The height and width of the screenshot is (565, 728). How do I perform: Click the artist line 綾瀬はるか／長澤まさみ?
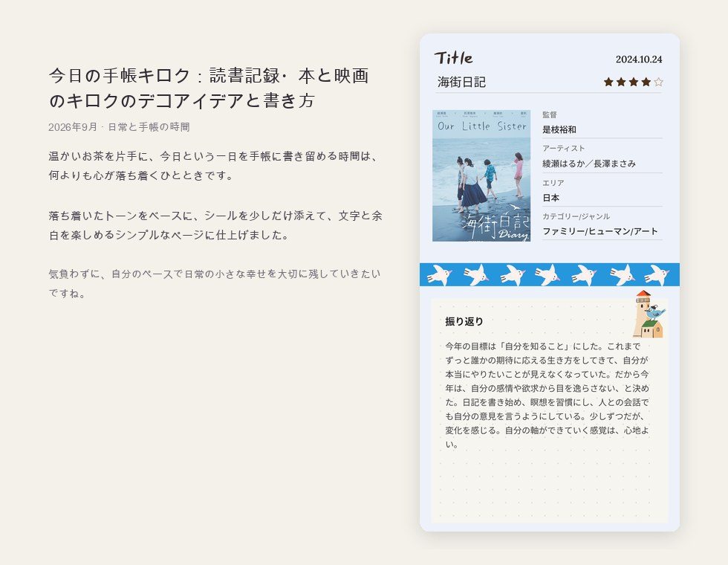coord(588,164)
